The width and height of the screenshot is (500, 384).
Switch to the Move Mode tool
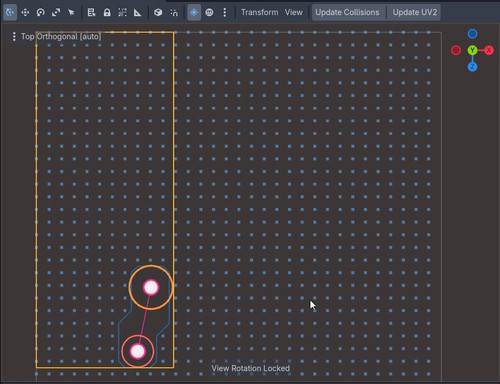click(x=25, y=12)
